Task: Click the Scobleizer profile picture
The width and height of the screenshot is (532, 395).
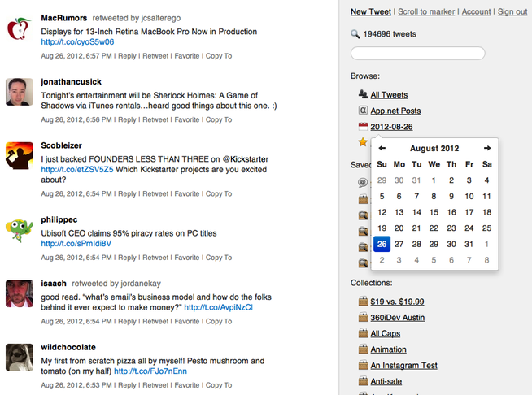Action: [18, 154]
